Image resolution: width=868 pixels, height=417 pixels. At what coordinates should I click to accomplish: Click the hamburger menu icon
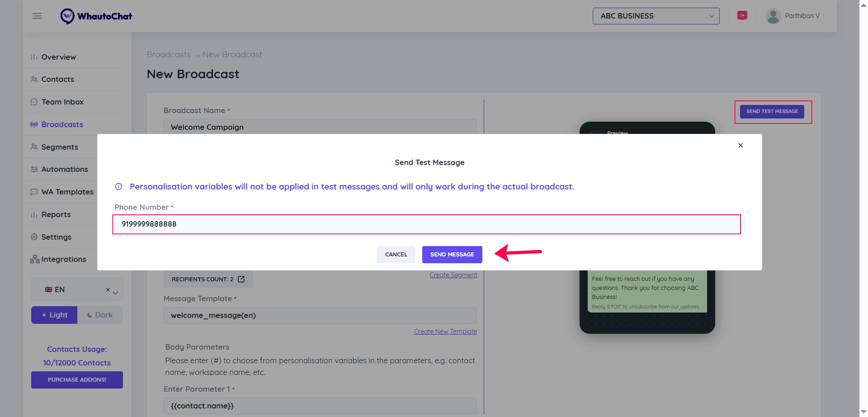click(37, 16)
